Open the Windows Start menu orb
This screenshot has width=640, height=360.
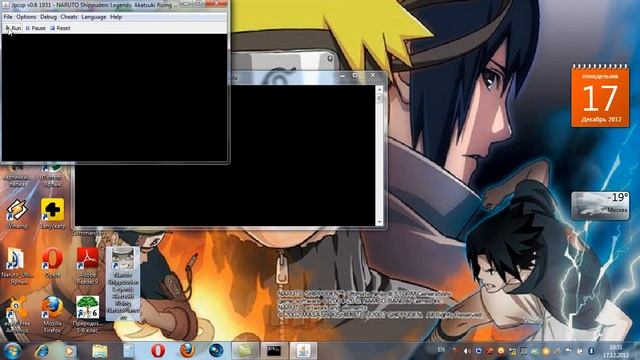point(12,351)
